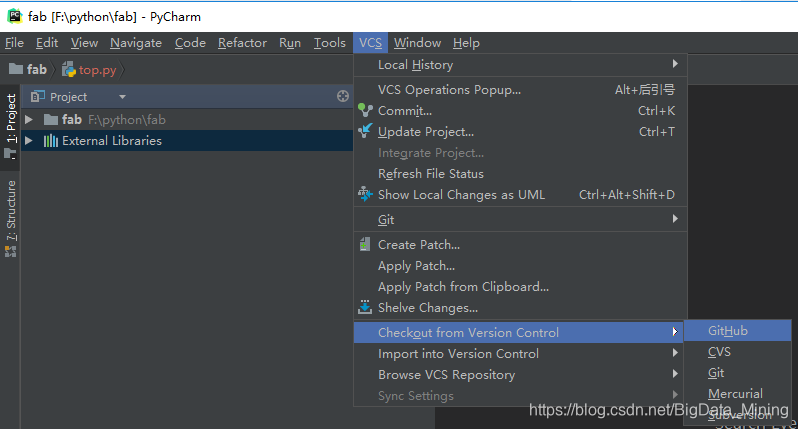Click the External Libraries bars icon

tap(50, 140)
